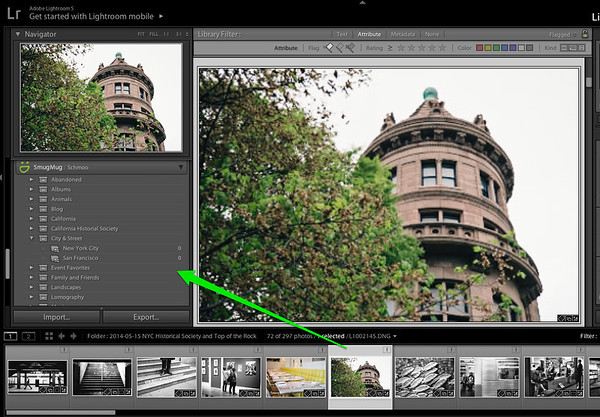Filter by green color label

pyautogui.click(x=496, y=48)
